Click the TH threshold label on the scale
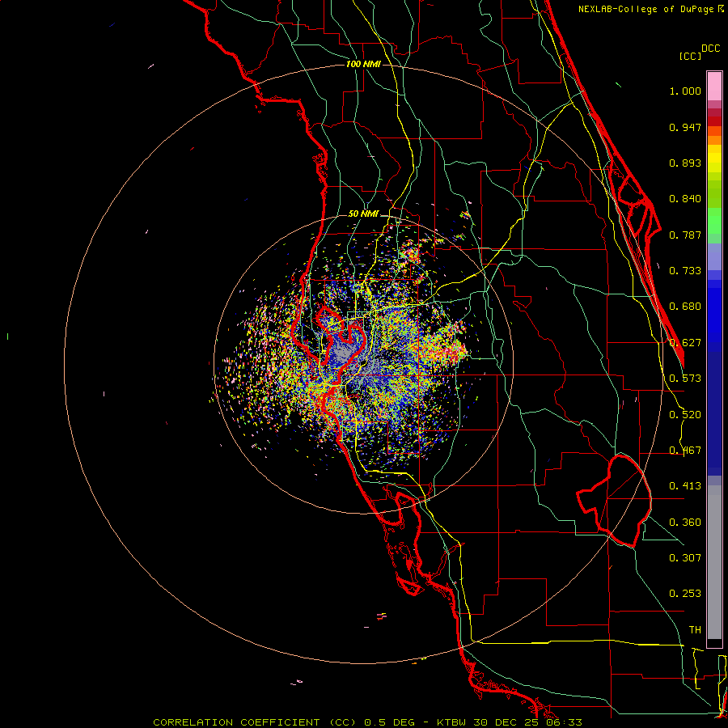Image resolution: width=728 pixels, height=728 pixels. coord(695,630)
